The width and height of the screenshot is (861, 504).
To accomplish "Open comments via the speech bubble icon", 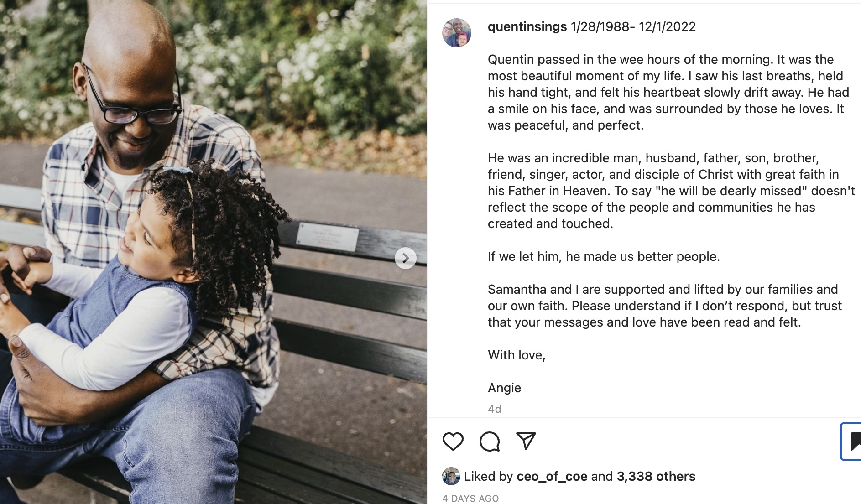I will point(490,441).
